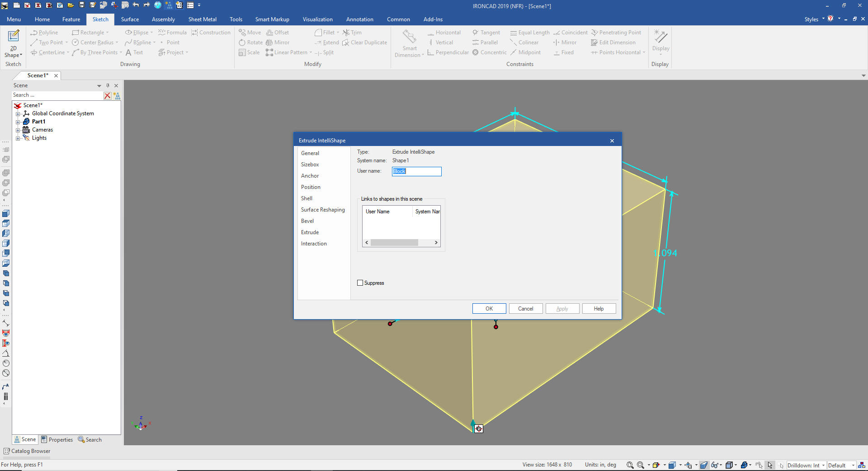Screen dimensions: 868x471
Task: Close the Scene1 document tab
Action: [56, 76]
